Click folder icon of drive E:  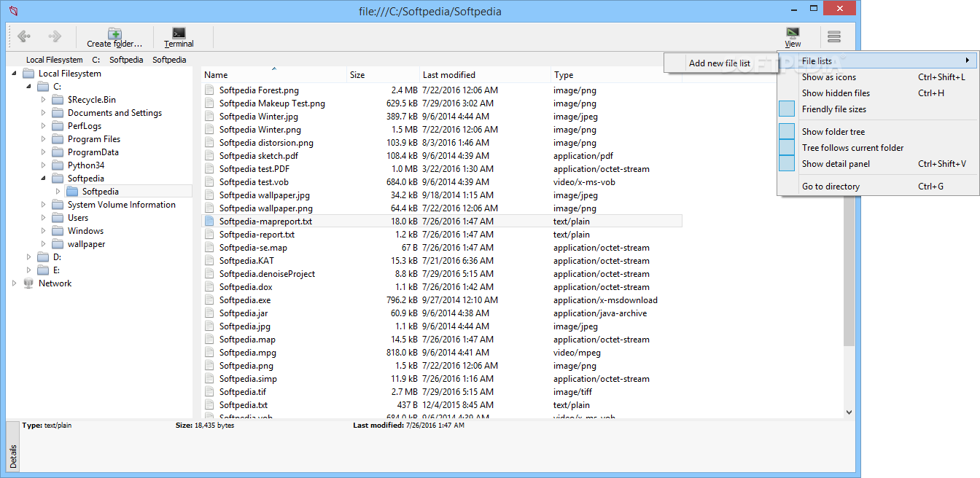(43, 270)
